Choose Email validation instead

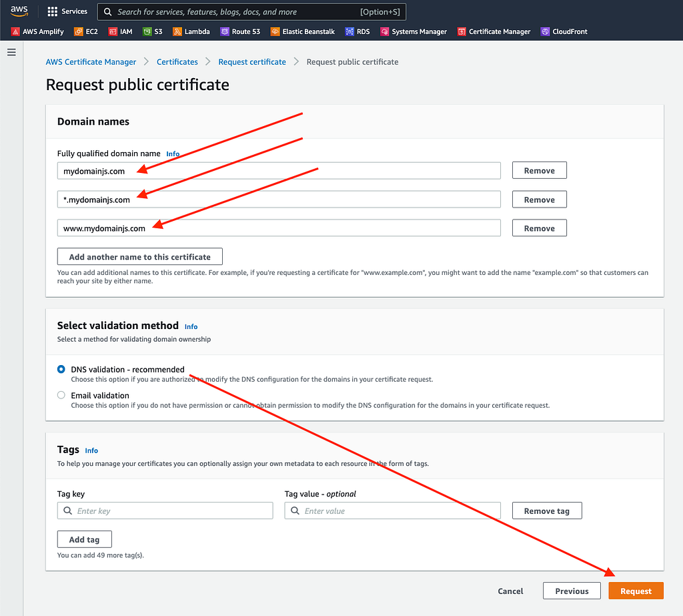coord(61,395)
